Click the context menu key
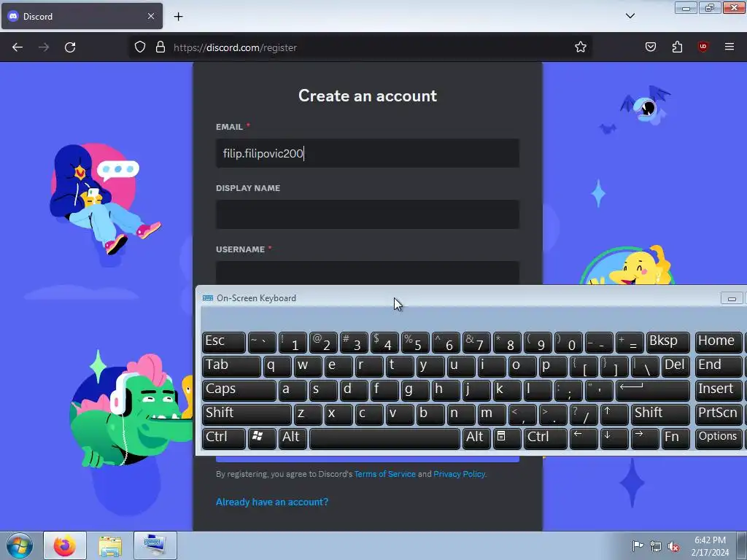 tap(507, 438)
